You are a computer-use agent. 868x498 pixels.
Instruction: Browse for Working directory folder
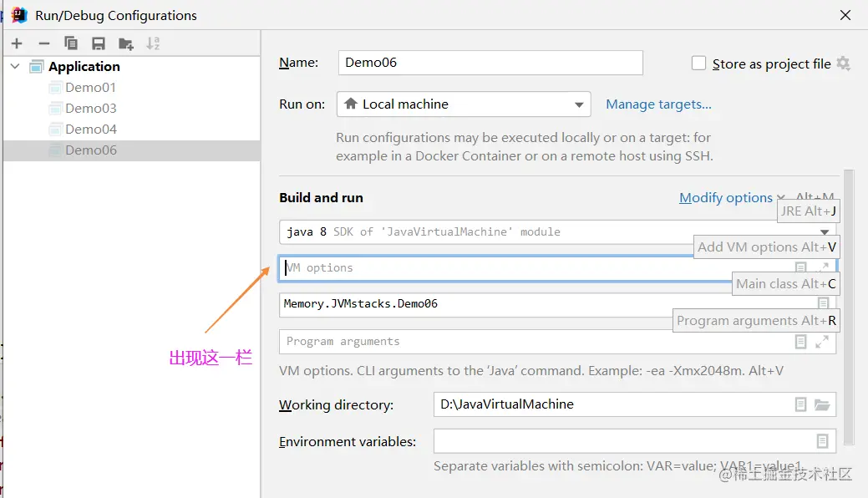pyautogui.click(x=822, y=405)
